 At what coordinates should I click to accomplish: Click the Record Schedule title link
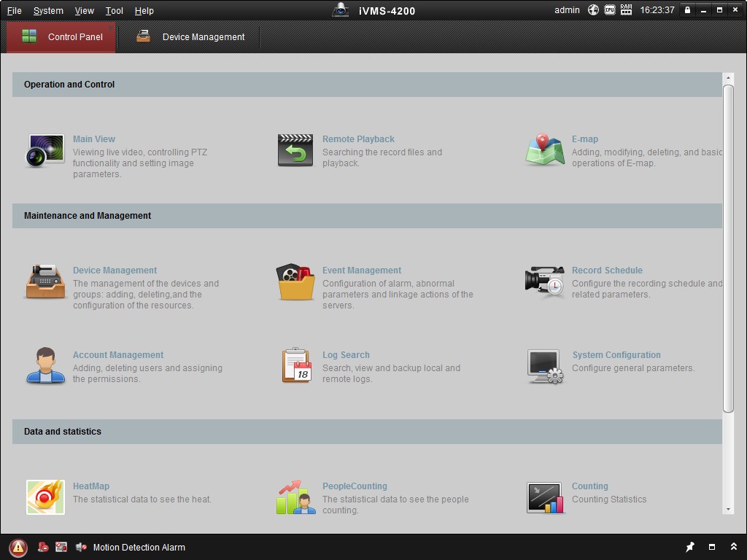(x=607, y=270)
